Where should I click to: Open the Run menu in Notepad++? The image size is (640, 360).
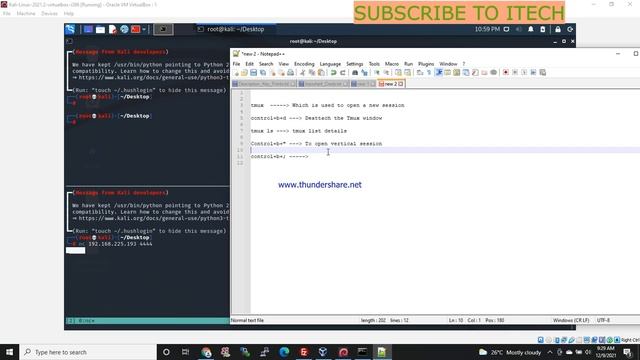click(x=408, y=64)
